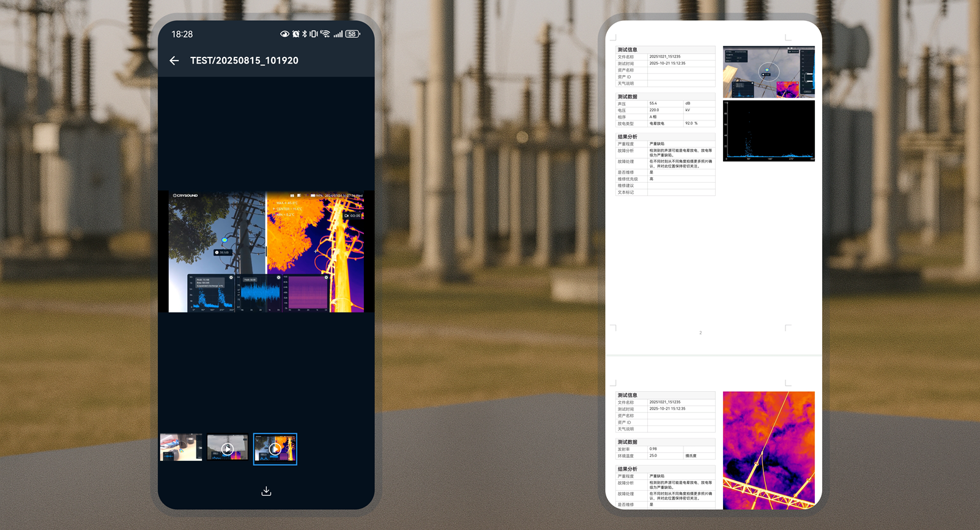The image size is (980, 530).
Task: Click the cellular signal bars icon
Action: (x=338, y=34)
